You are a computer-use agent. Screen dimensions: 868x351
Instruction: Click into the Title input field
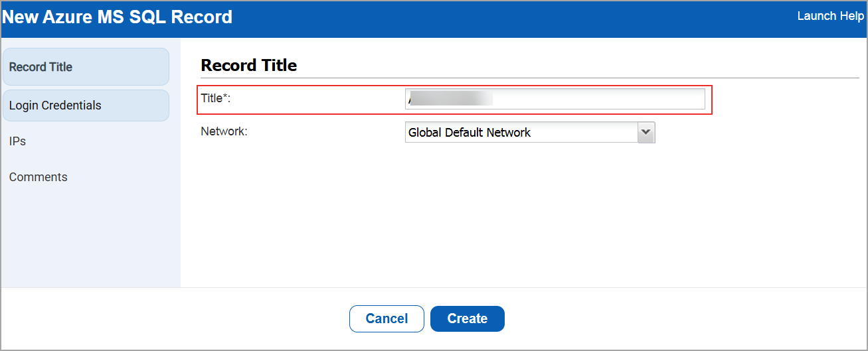[598, 100]
